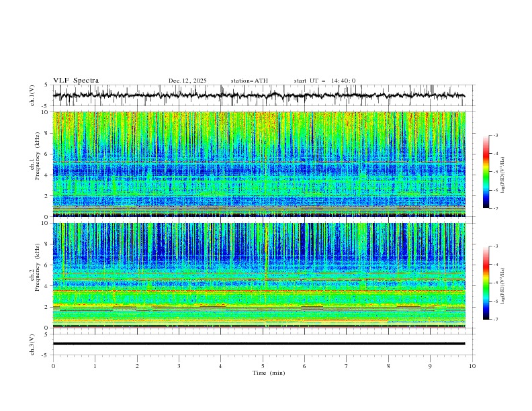Click the ch.1 voltage waveform trace panel
Image resolution: width=532 pixels, height=411 pixels.
coord(263,95)
